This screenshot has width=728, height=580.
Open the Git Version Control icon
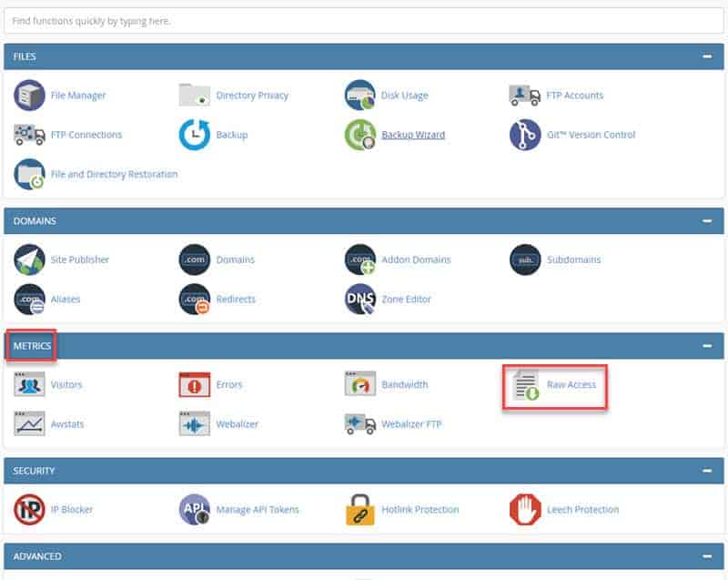coord(525,135)
